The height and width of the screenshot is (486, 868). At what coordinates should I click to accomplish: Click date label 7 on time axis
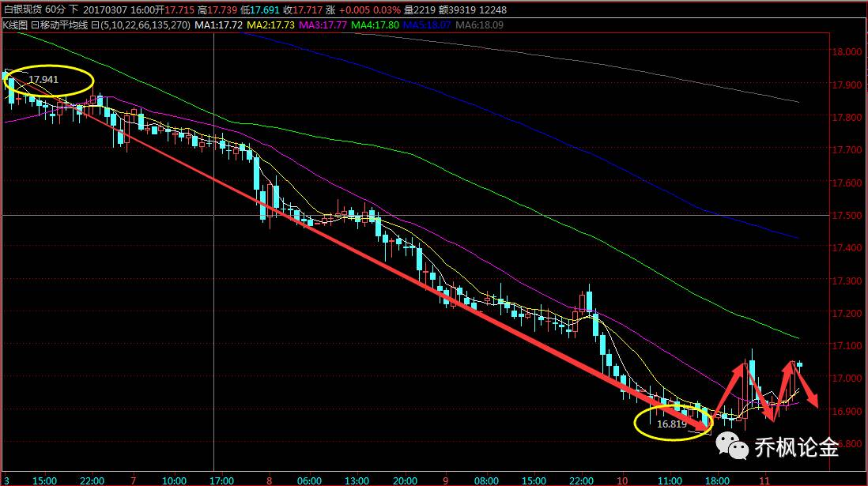133,480
